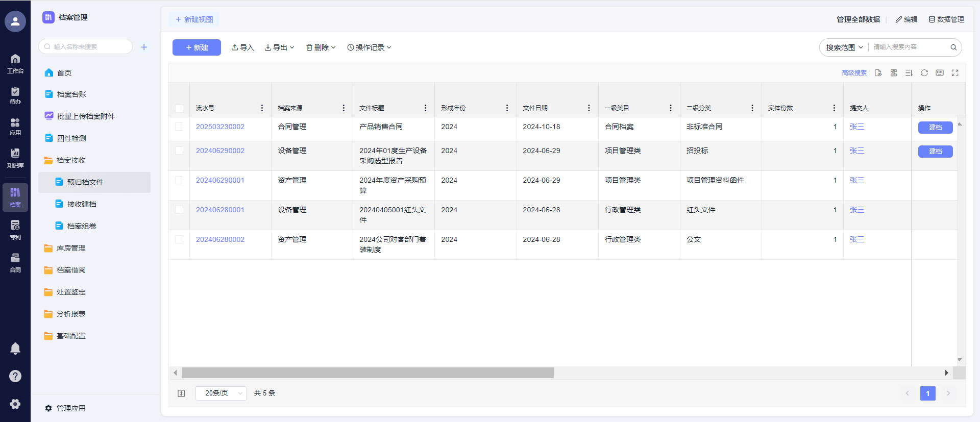The image size is (980, 422).
Task: Select the checkbox for row 202406280002
Action: coord(179,239)
